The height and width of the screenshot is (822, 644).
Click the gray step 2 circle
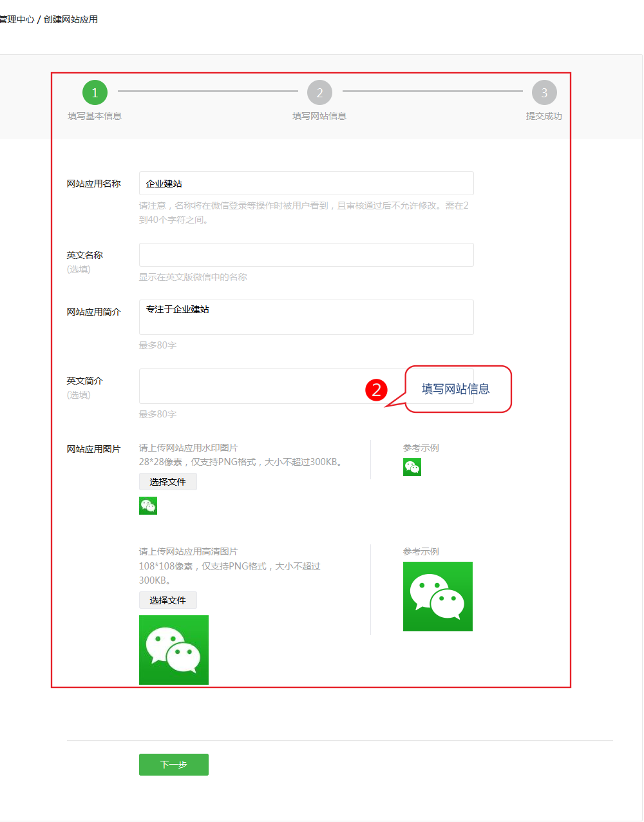319,93
